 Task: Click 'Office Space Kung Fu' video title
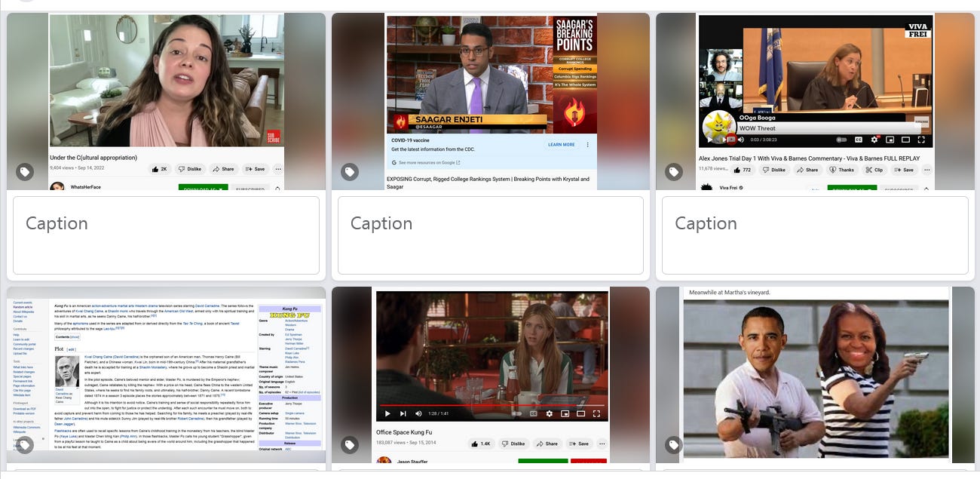(404, 432)
